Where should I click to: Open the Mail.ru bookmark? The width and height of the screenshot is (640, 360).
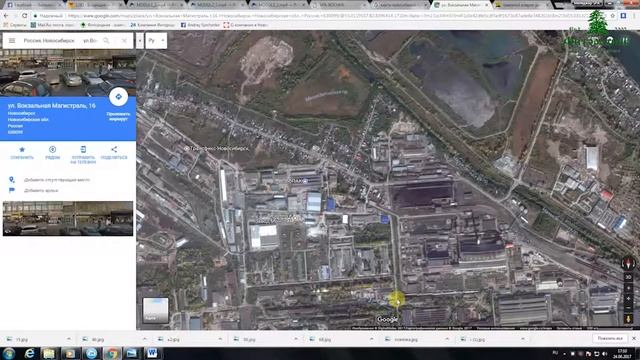(52, 25)
